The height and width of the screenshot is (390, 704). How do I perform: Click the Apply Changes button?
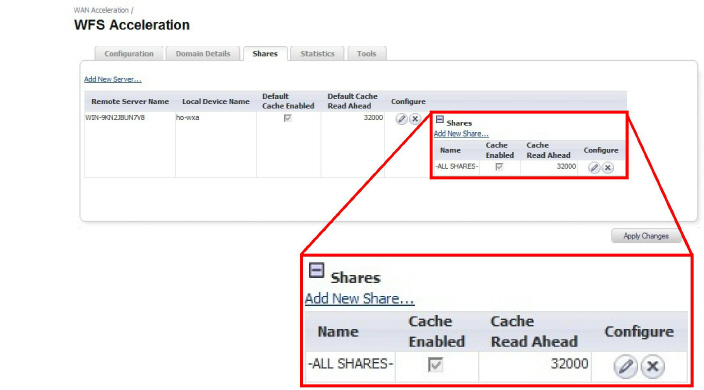pyautogui.click(x=646, y=236)
